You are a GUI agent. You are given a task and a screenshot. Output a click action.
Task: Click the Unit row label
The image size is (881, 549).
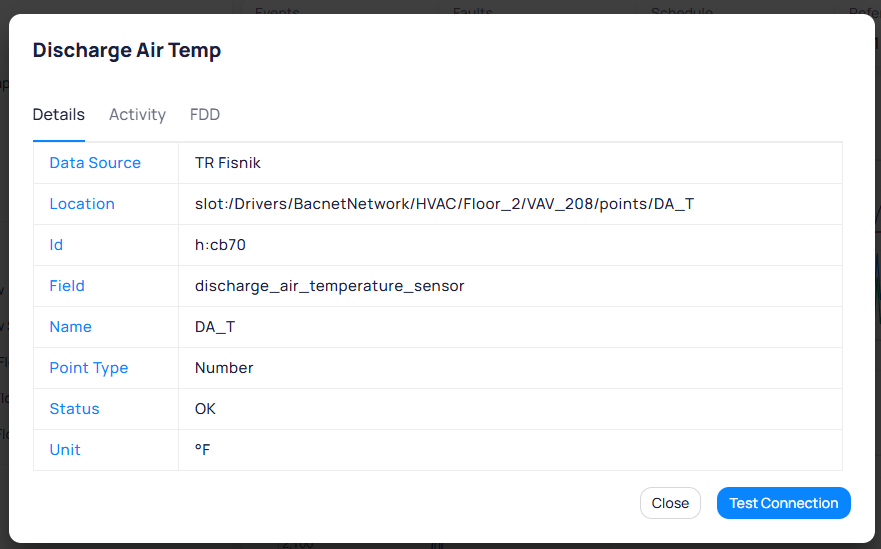click(65, 450)
